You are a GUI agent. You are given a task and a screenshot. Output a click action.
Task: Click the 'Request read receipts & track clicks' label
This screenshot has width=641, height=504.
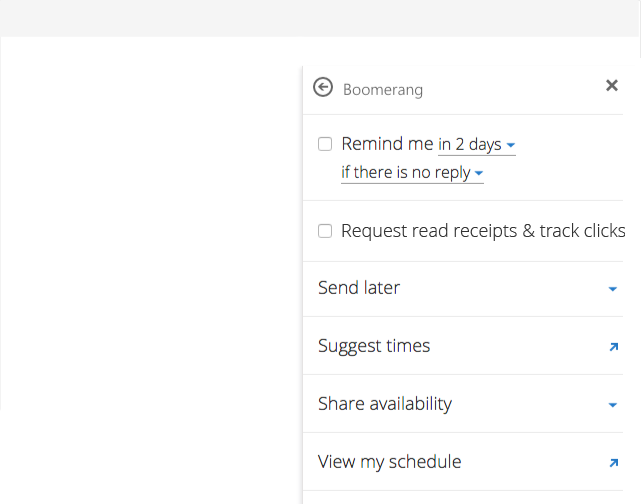point(483,231)
